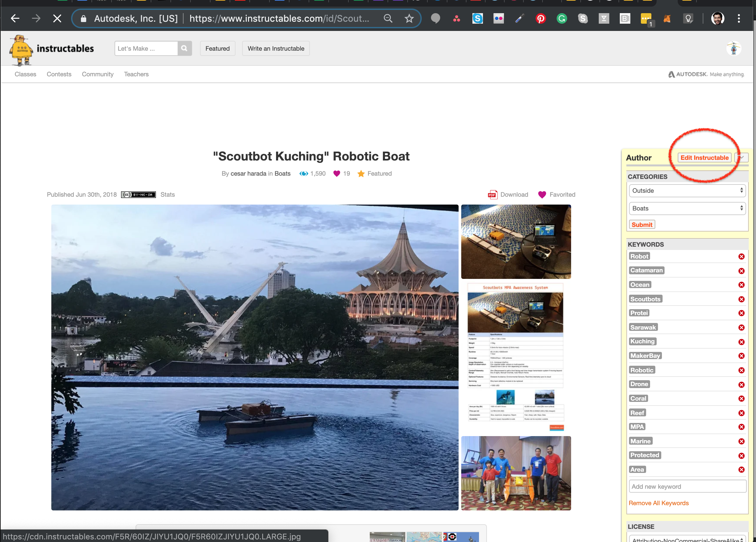
Task: Remove the Protected keyword
Action: pyautogui.click(x=741, y=455)
